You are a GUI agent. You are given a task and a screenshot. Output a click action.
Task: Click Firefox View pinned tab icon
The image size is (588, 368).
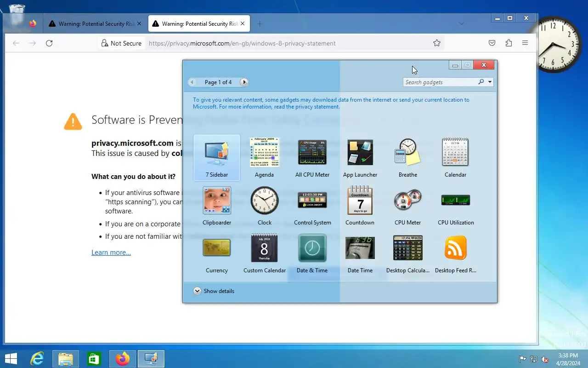pos(33,23)
